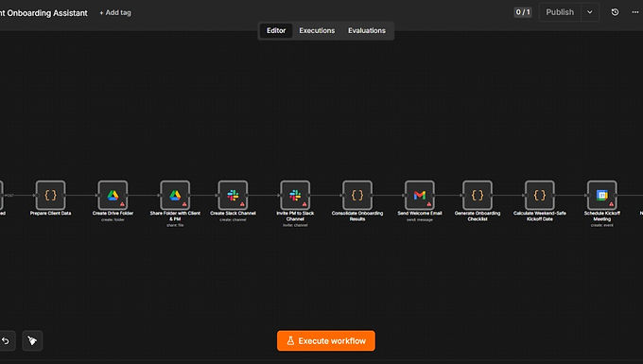
Task: Open the Send Welcome Email Gmail node
Action: (420, 195)
